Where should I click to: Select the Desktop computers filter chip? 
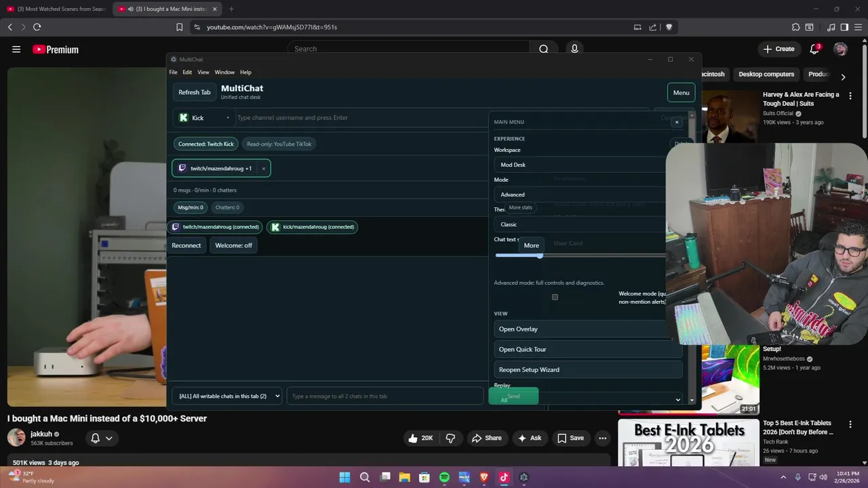tap(766, 74)
